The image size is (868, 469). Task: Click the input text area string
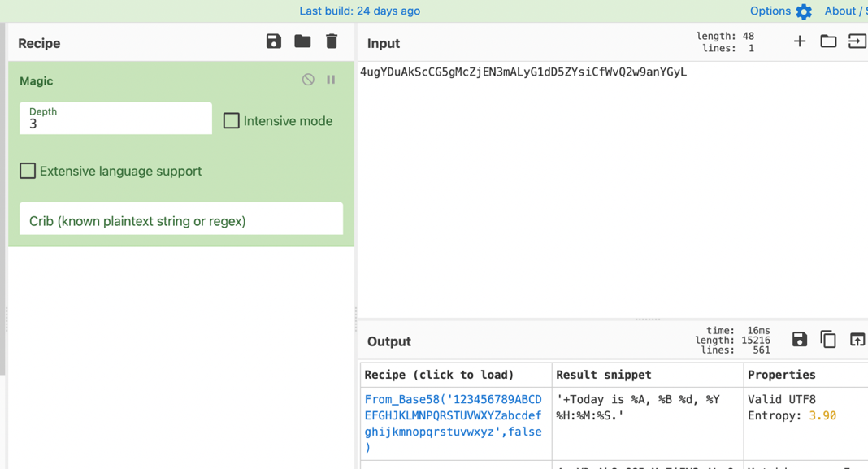coord(523,72)
